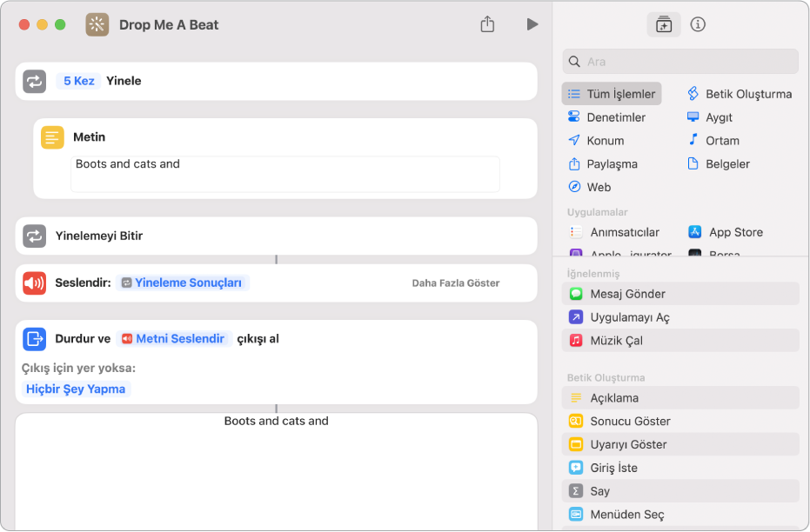Open the Belgeler category
The width and height of the screenshot is (810, 532).
(718, 164)
